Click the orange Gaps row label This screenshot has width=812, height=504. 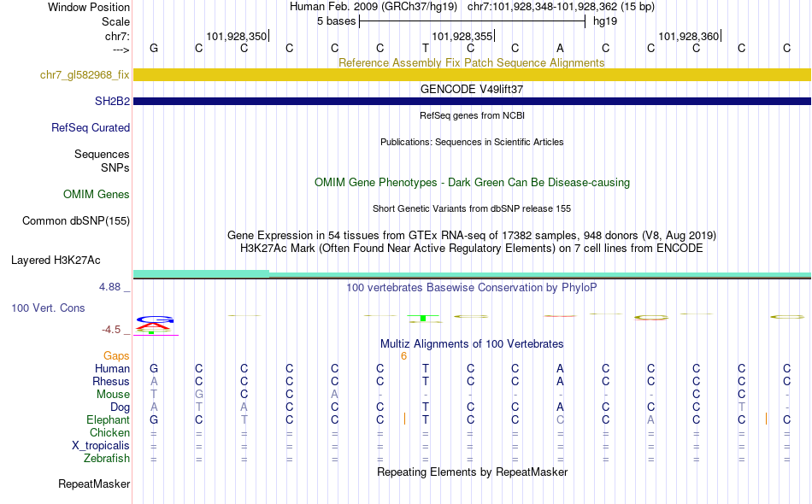[116, 356]
